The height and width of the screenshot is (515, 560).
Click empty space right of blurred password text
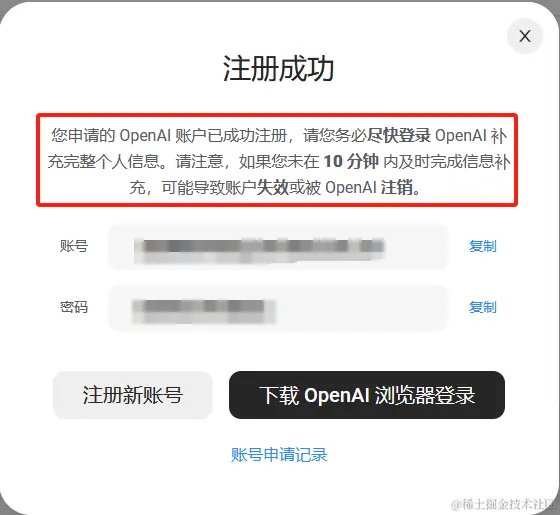pyautogui.click(x=361, y=308)
